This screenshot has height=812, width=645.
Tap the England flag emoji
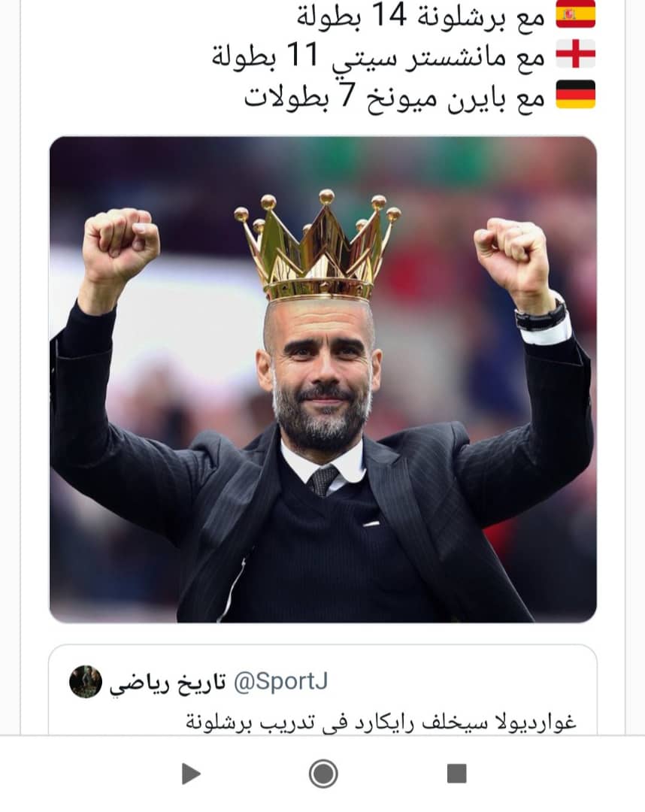(x=576, y=54)
